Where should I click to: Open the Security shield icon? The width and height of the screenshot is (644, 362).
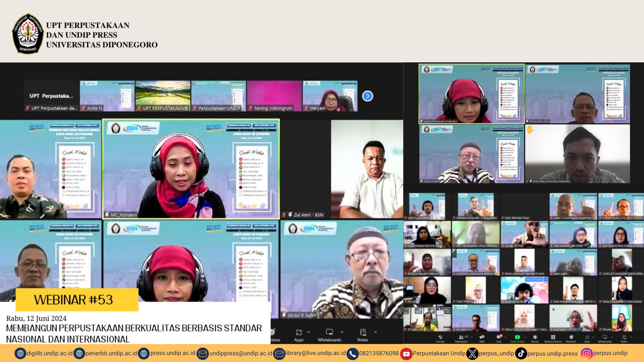440,337
